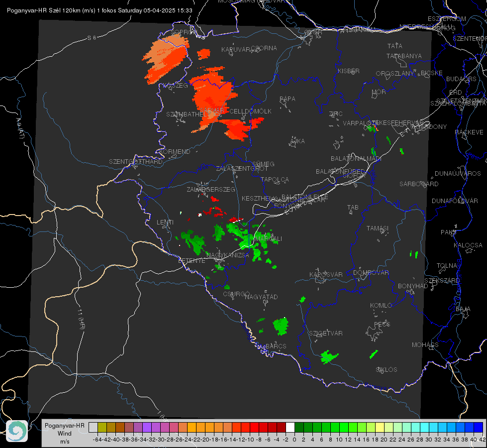The width and height of the screenshot is (487, 448).
Task: Click the OROSZLANY town label
Action: pos(395,74)
